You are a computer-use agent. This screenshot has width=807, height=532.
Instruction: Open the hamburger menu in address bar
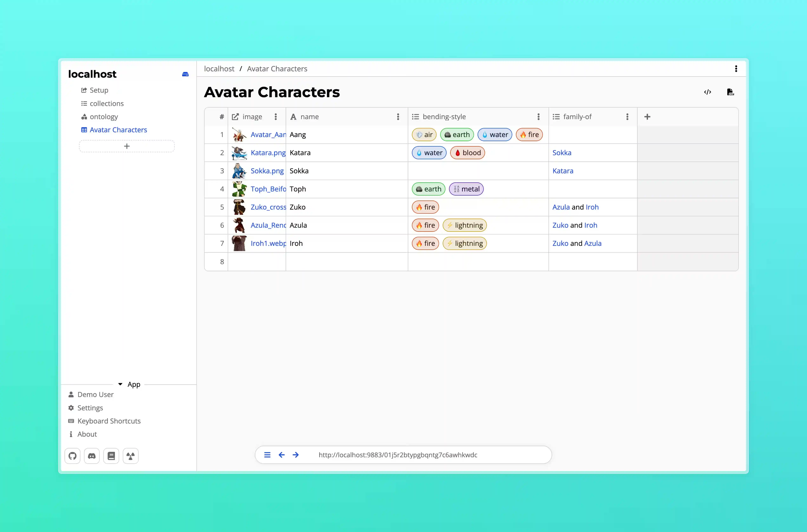267,455
